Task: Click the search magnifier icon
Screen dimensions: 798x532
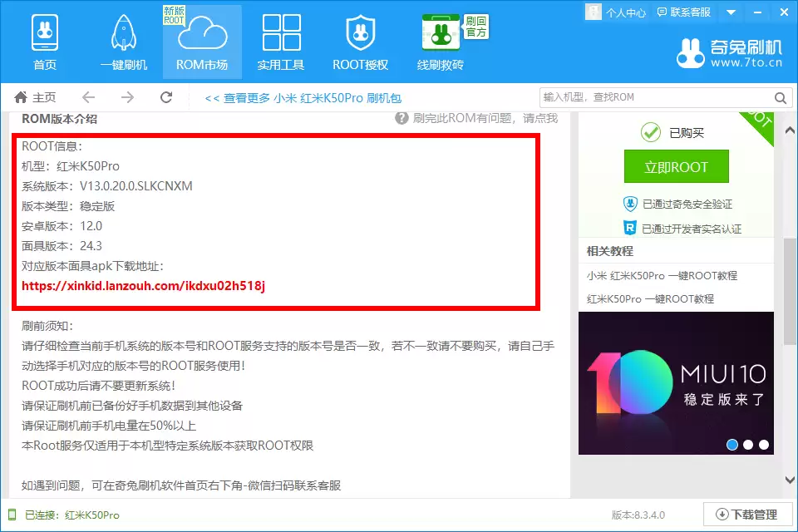Action: pos(780,97)
